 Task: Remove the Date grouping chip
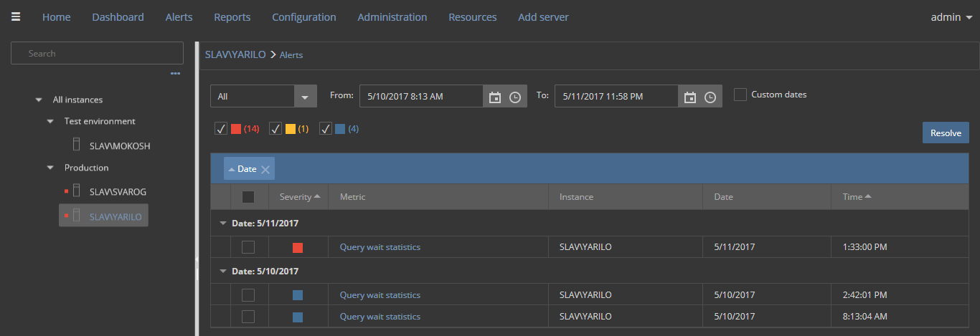tap(265, 169)
